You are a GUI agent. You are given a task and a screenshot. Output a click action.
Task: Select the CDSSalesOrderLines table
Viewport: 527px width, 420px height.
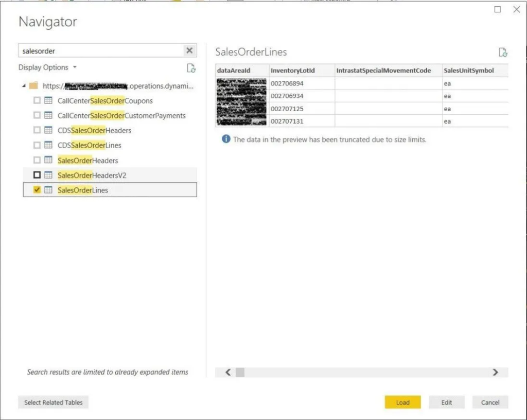tap(90, 145)
